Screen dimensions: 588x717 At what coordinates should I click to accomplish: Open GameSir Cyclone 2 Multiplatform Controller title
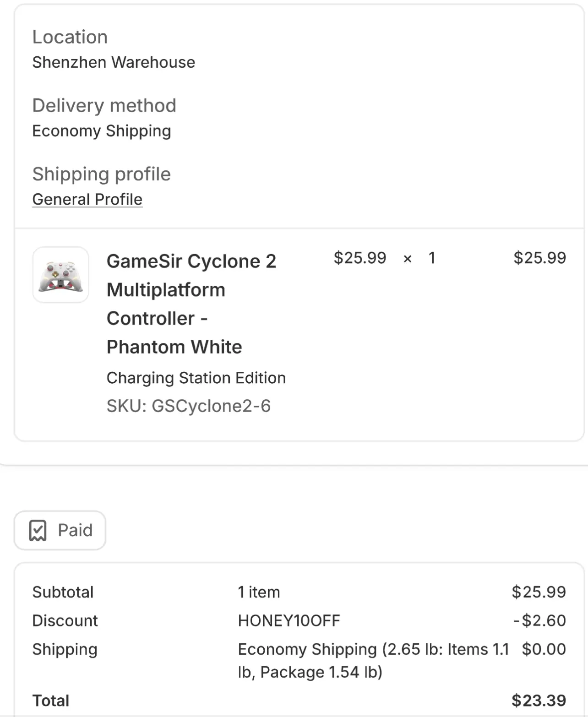[x=191, y=304]
